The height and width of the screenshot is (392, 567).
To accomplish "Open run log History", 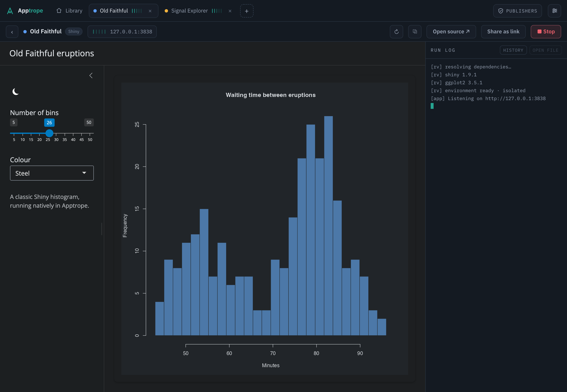I will click(513, 50).
